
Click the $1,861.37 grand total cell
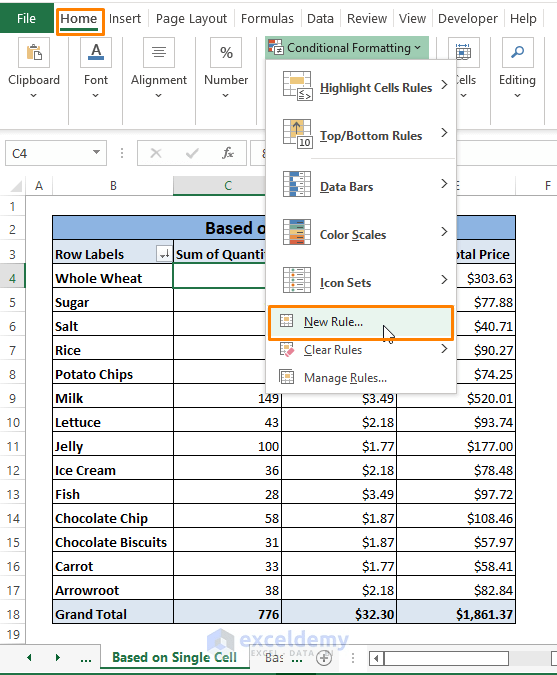[x=456, y=613]
